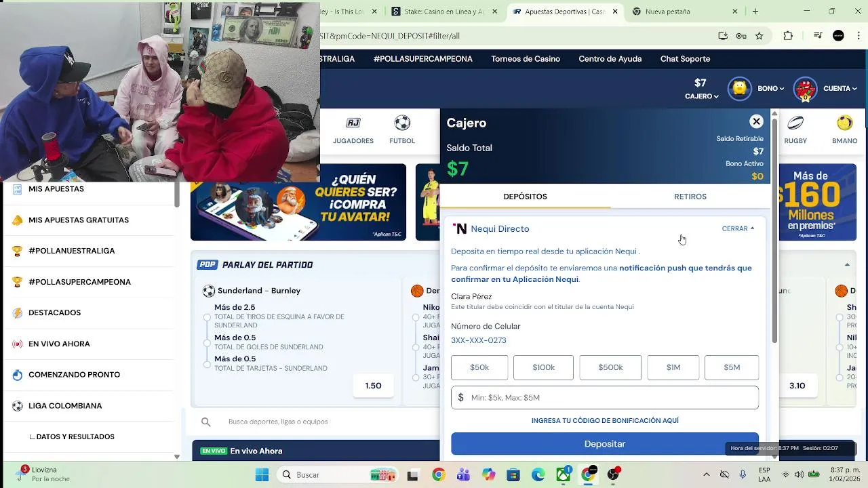Open Chrome media control icon
Viewport: 868px width, 488px height.
point(818,36)
